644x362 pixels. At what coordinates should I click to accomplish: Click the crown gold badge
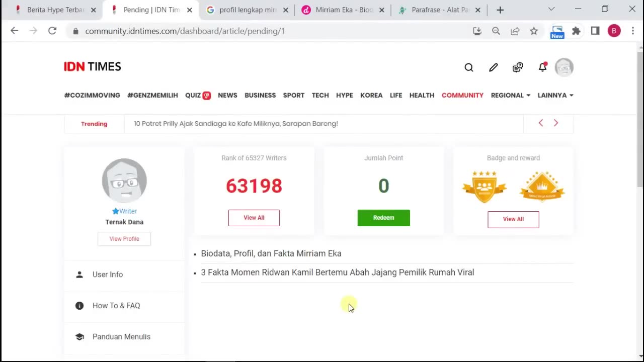point(542,187)
